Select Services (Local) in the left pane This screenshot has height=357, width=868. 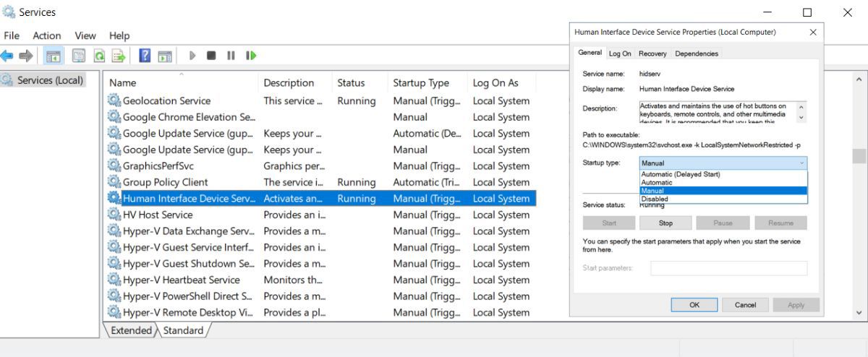click(50, 80)
